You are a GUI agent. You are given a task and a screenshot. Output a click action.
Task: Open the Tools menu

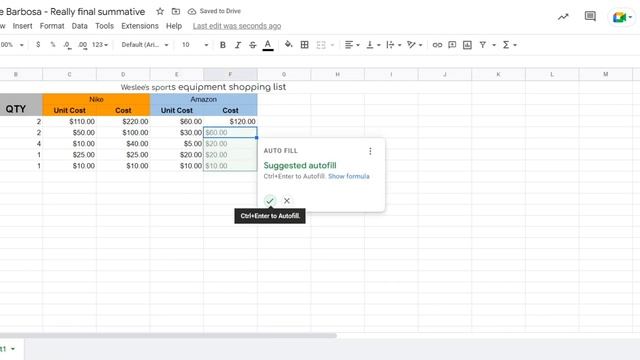click(104, 26)
